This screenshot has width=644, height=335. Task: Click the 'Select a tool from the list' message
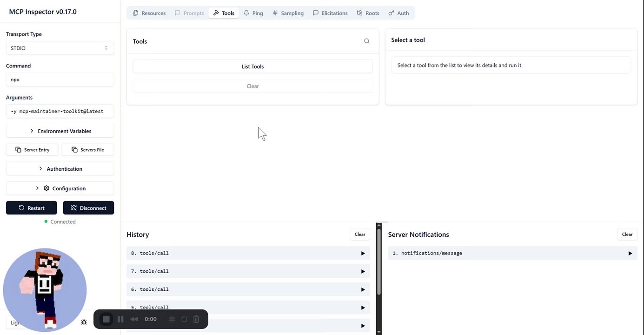[459, 65]
